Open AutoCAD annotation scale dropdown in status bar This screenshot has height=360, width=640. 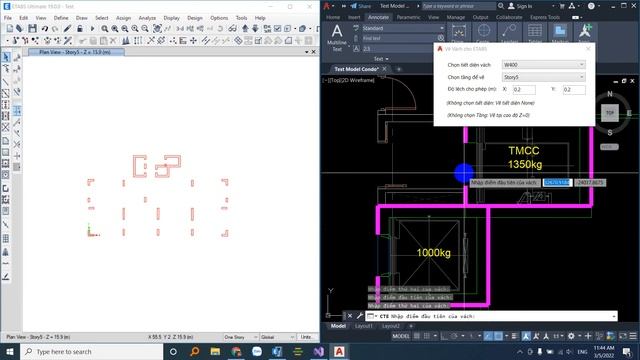[x=558, y=336]
